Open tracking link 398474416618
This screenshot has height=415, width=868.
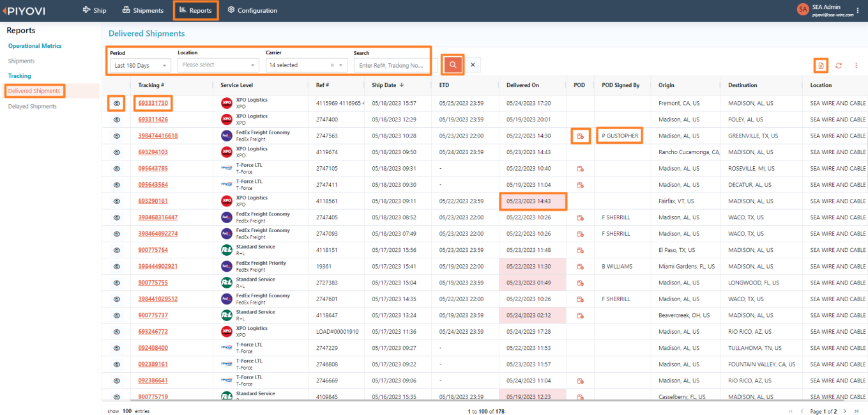point(158,136)
